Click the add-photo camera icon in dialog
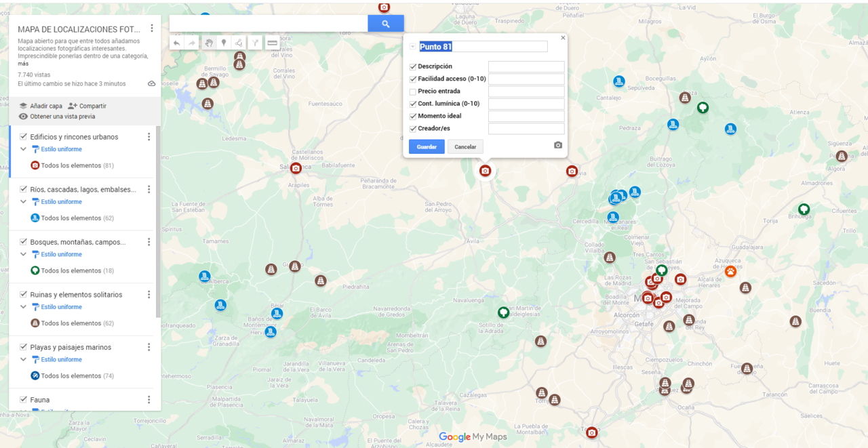This screenshot has height=448, width=868. 558,145
